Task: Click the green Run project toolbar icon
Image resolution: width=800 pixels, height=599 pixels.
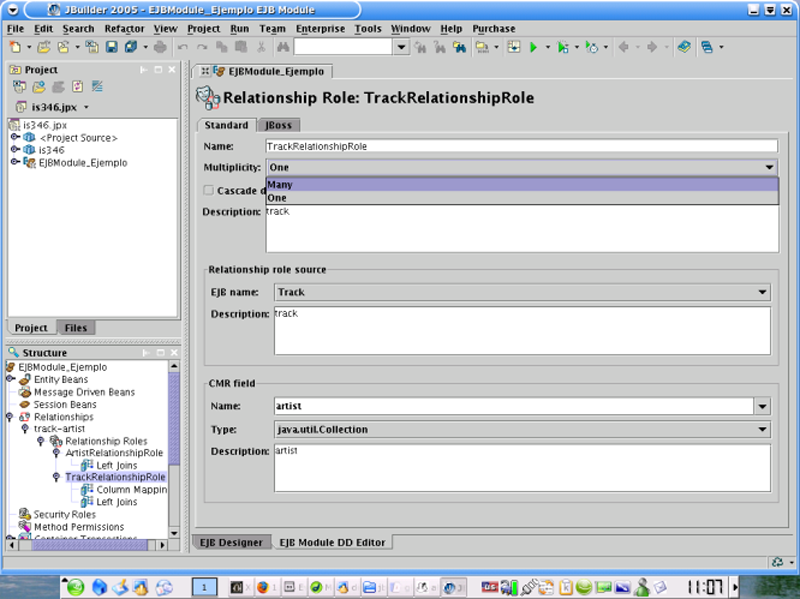Action: pos(533,47)
